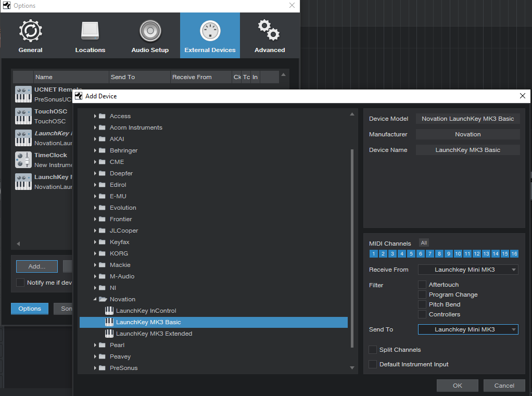Viewport: 532px width, 396px height.
Task: Click the device tree scroll up arrow
Action: pyautogui.click(x=352, y=114)
